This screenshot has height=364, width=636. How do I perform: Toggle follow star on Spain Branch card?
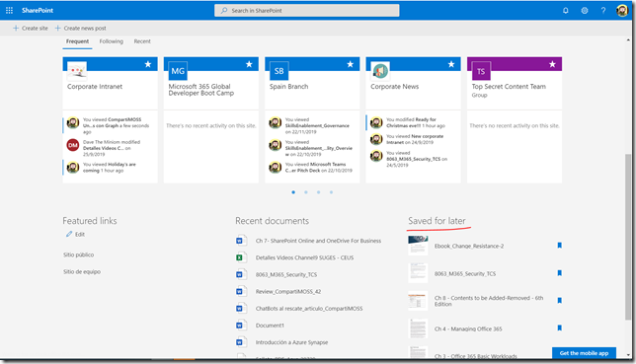pyautogui.click(x=350, y=64)
